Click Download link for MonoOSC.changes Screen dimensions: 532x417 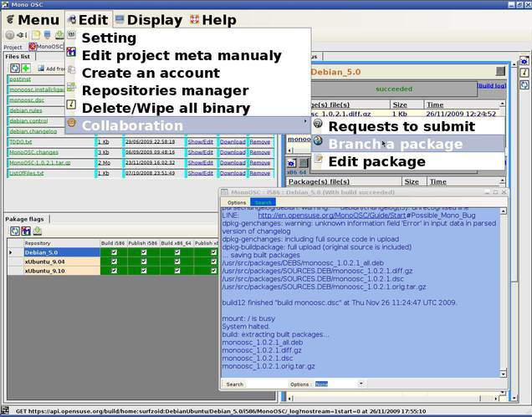point(233,152)
